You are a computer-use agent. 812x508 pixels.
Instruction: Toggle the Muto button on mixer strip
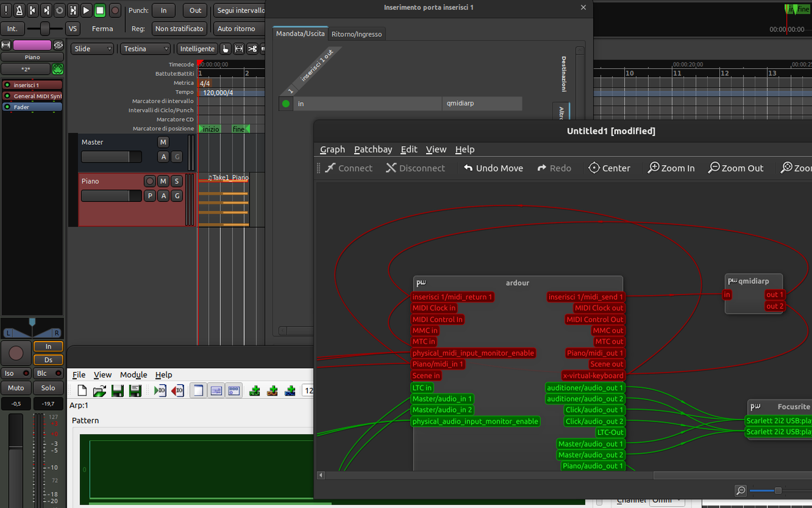(x=16, y=388)
